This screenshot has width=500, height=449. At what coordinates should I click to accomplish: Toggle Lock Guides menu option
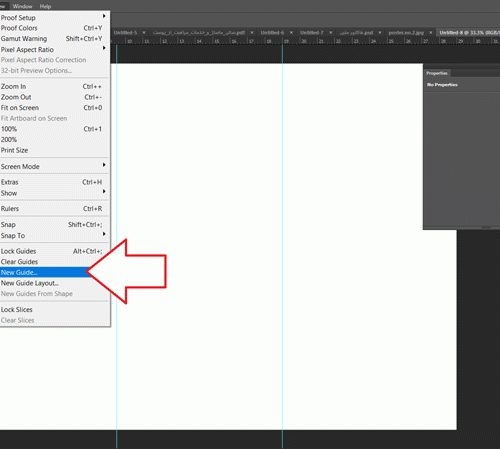pos(55,251)
